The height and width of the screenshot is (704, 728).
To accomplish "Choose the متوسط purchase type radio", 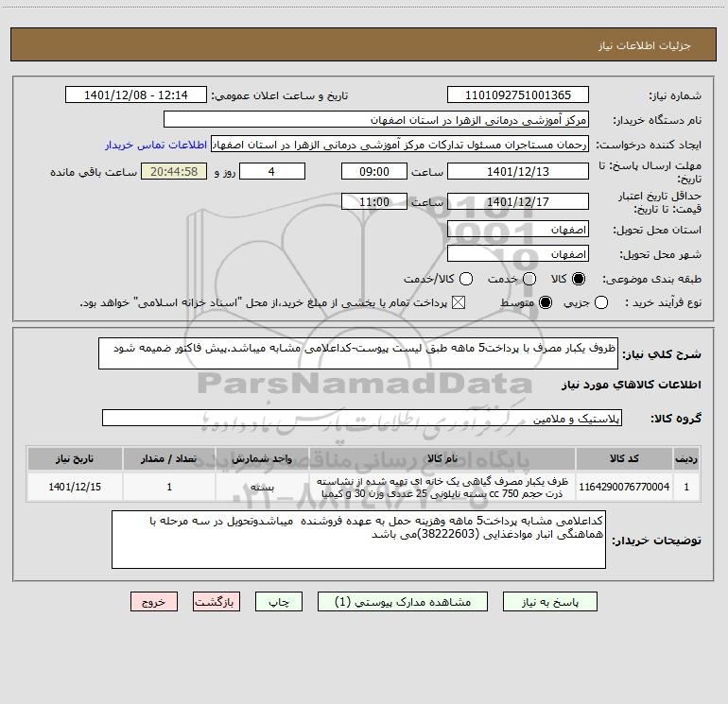I will click(x=546, y=303).
